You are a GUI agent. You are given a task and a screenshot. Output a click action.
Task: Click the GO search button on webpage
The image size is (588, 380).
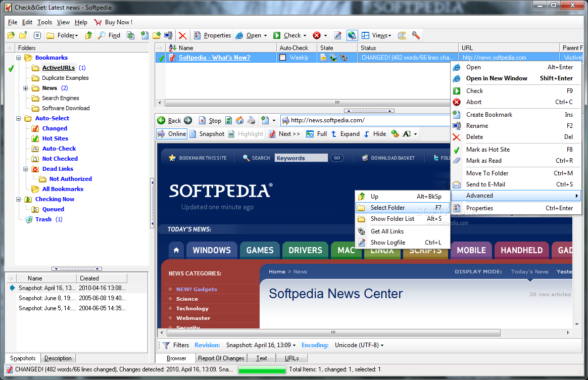(337, 158)
